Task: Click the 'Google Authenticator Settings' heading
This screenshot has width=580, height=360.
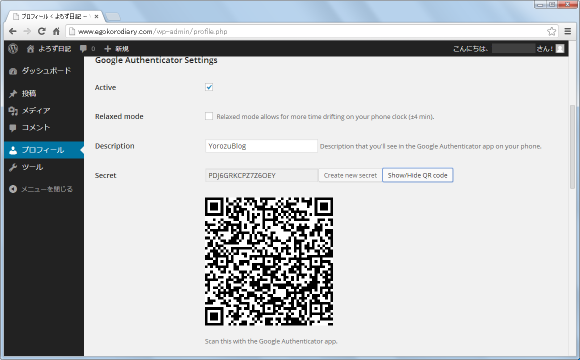Action: tap(156, 60)
